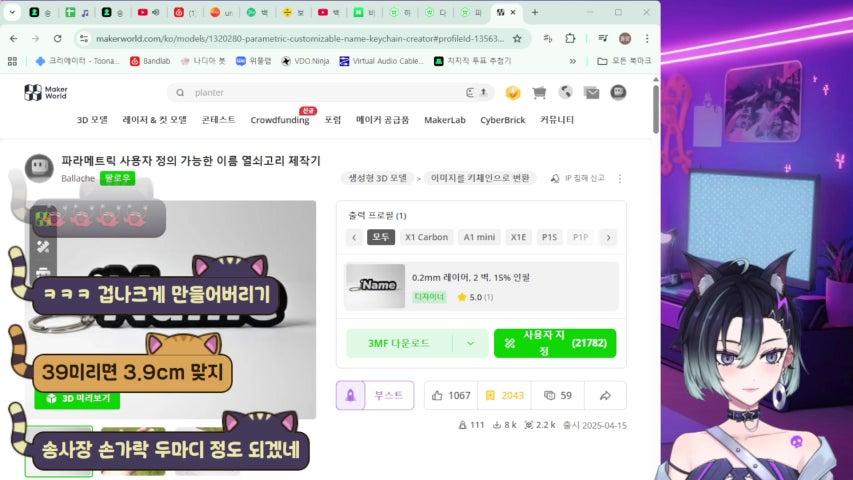The height and width of the screenshot is (480, 853).
Task: Open the MakerWorld logo home link
Action: point(46,93)
